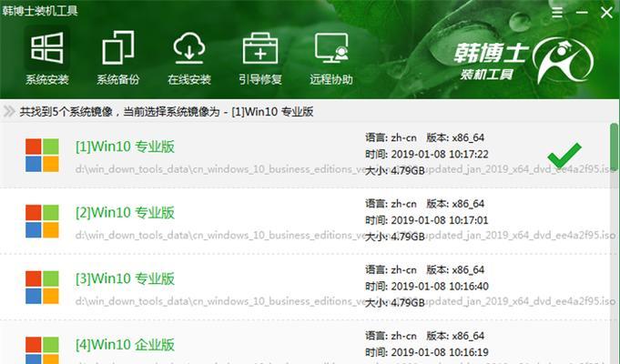
Task: Click the 韩博士装机工具 window title text
Action: tap(39, 11)
